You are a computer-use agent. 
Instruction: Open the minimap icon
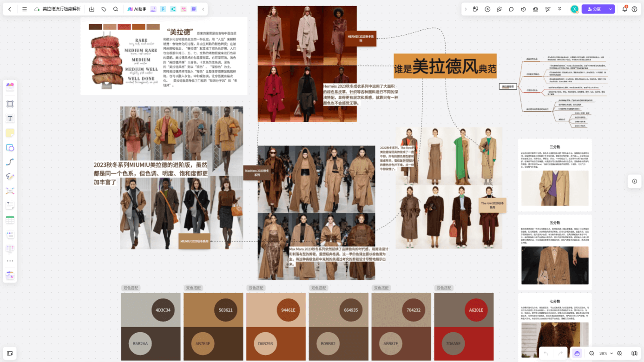pyautogui.click(x=634, y=354)
